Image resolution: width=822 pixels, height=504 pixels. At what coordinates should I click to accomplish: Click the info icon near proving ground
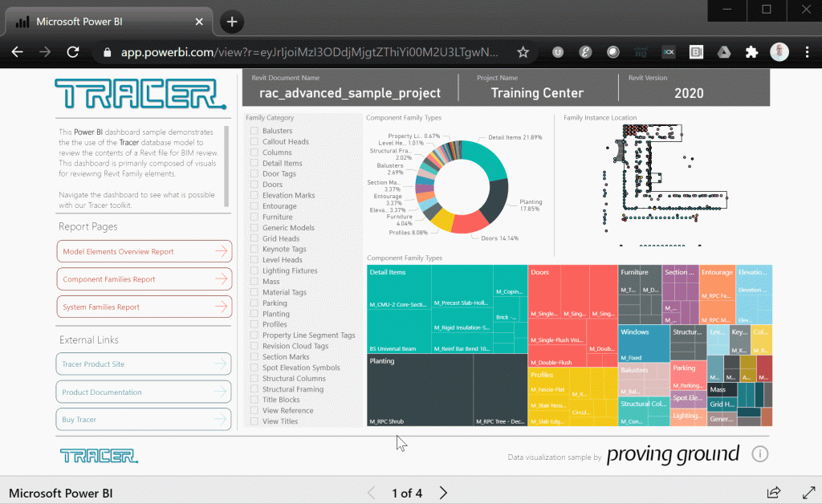click(x=759, y=453)
